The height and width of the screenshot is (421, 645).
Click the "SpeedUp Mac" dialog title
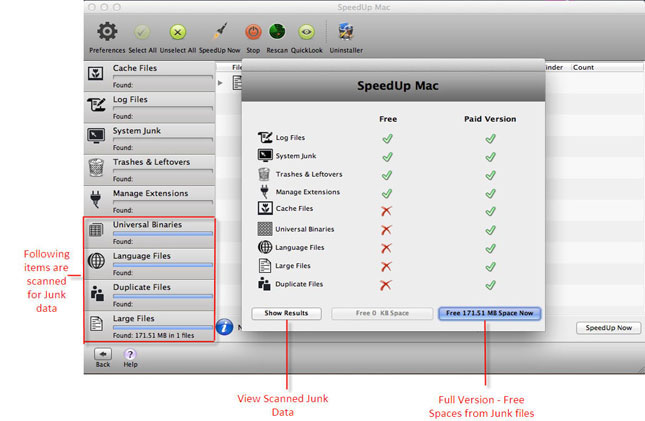[x=398, y=86]
